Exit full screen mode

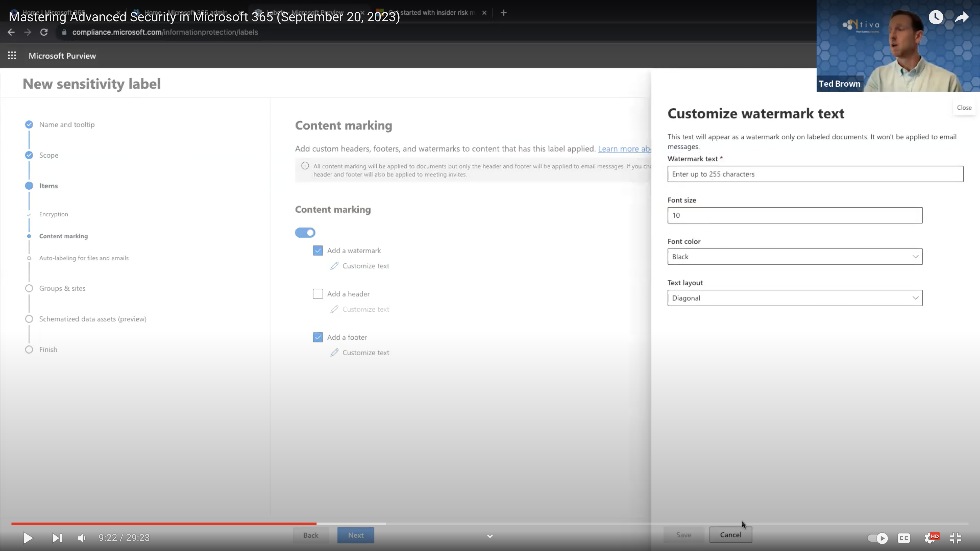[x=956, y=538]
